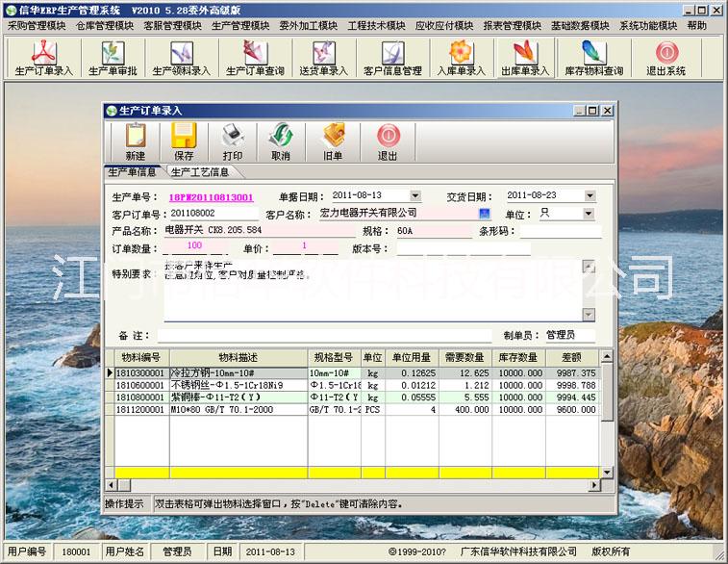Open 出库单录入 toolbar icon
Image resolution: width=728 pixels, height=564 pixels.
[525, 58]
